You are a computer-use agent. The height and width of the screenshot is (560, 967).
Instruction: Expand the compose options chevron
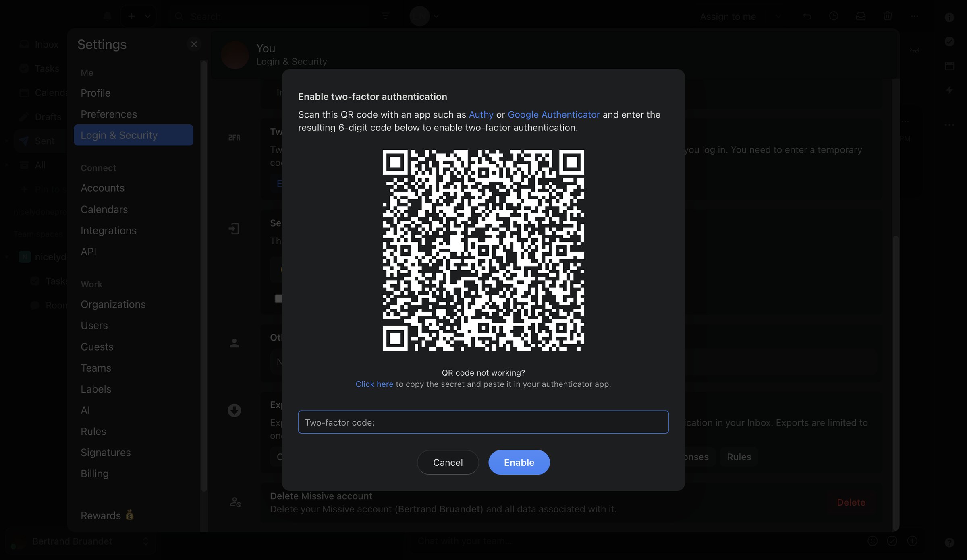148,17
